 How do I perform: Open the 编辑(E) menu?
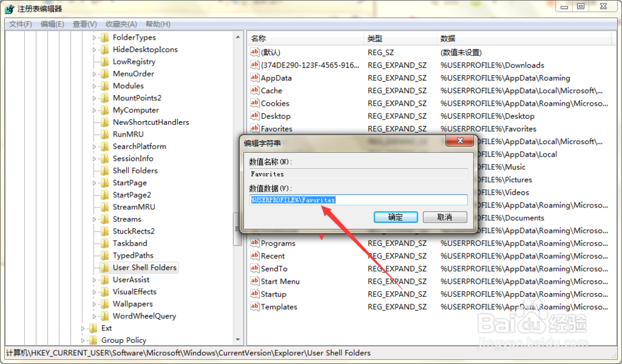[52, 24]
